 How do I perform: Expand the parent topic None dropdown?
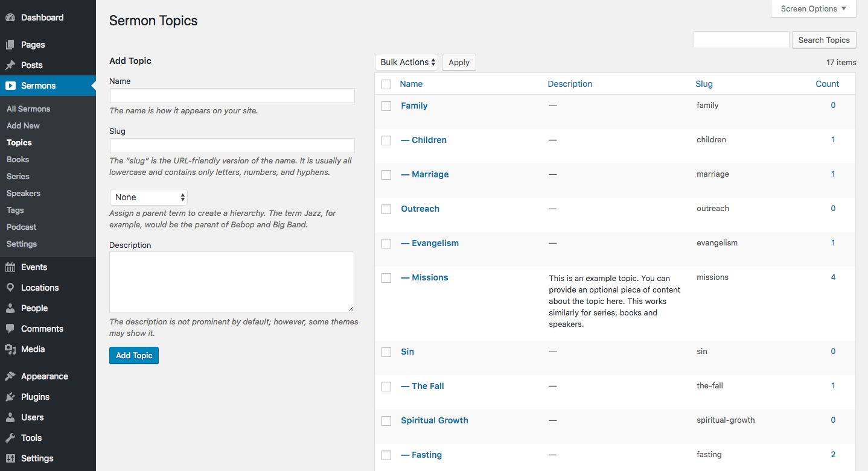pos(148,197)
